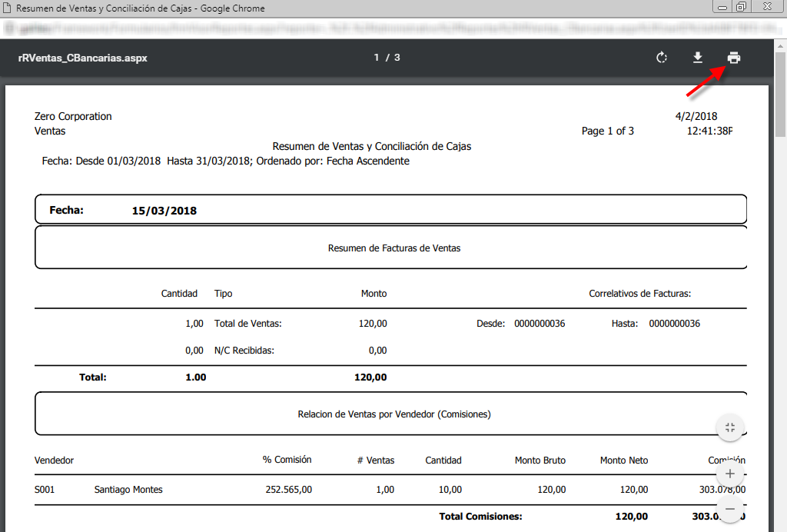Click the rRVentas_CBancarias.aspx file title
Image resolution: width=787 pixels, height=532 pixels.
[x=82, y=58]
